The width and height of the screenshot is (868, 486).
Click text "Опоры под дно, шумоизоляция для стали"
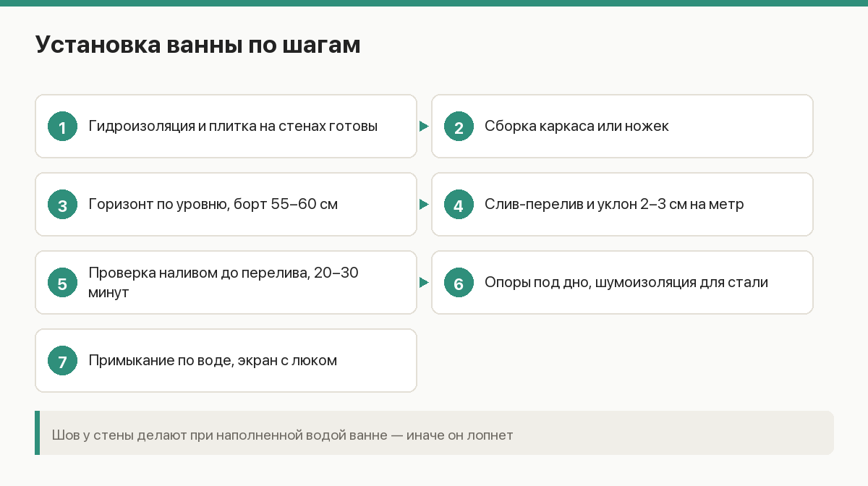[626, 282]
